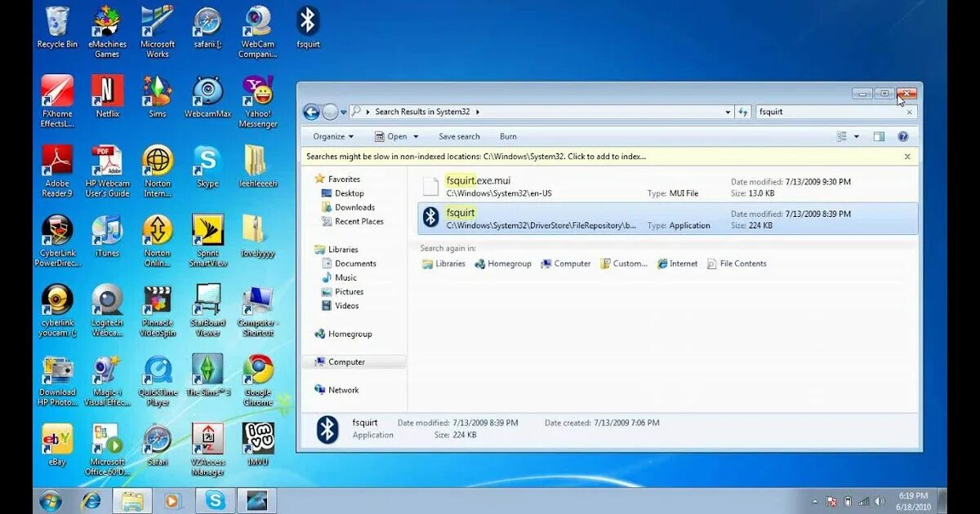The width and height of the screenshot is (980, 514).
Task: Select the Sims desktop shortcut
Action: coord(158,97)
